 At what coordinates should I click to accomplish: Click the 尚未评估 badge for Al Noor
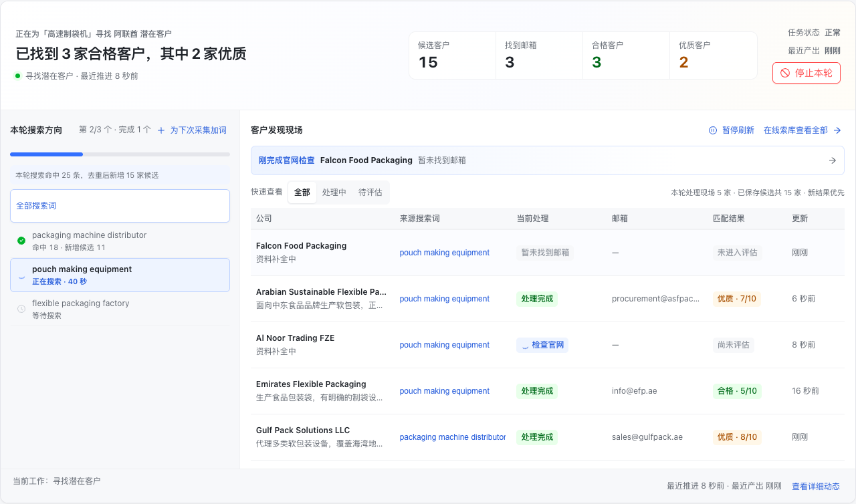click(733, 345)
